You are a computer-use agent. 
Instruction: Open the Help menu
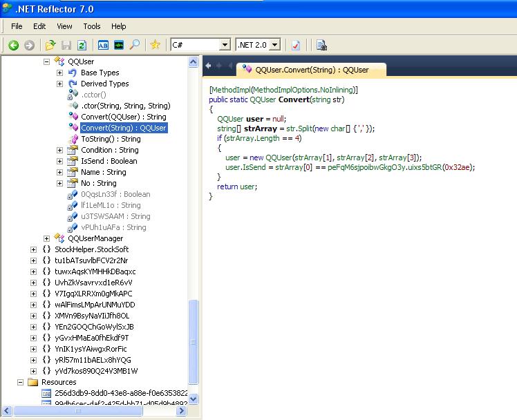pos(119,26)
